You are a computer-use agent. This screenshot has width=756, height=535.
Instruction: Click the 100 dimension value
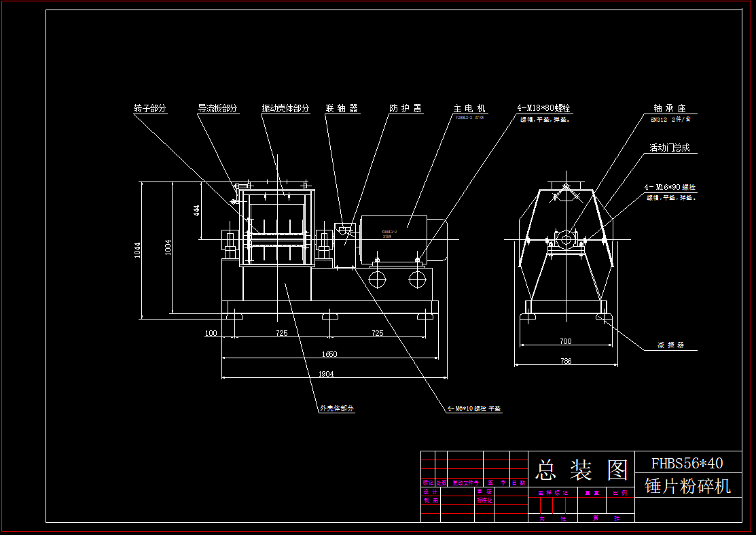[211, 333]
